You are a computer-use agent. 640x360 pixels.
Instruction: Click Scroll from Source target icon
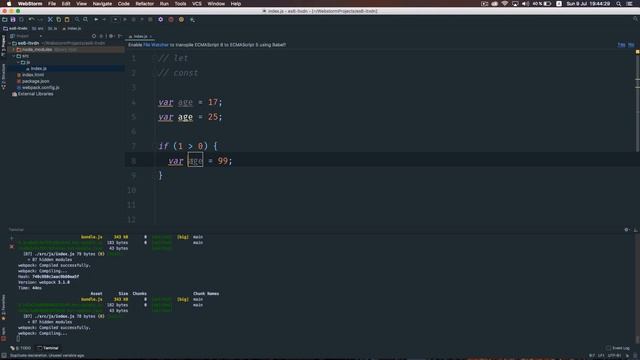pos(94,36)
